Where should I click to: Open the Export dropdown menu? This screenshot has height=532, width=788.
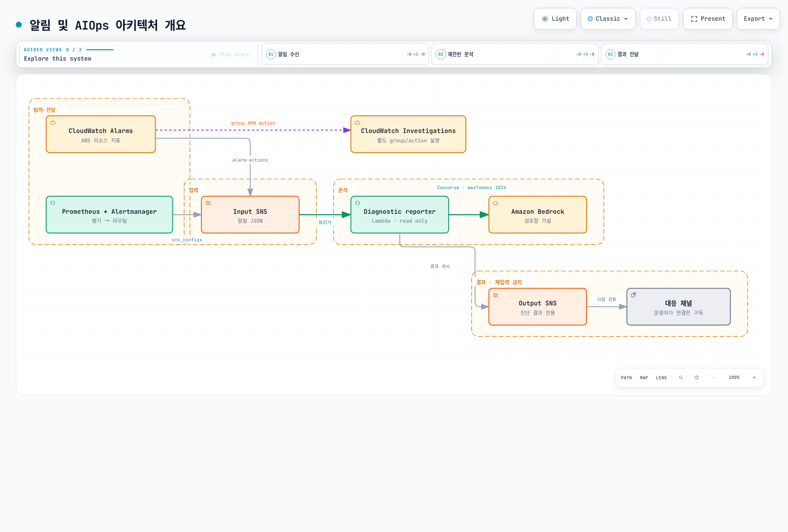coord(758,19)
